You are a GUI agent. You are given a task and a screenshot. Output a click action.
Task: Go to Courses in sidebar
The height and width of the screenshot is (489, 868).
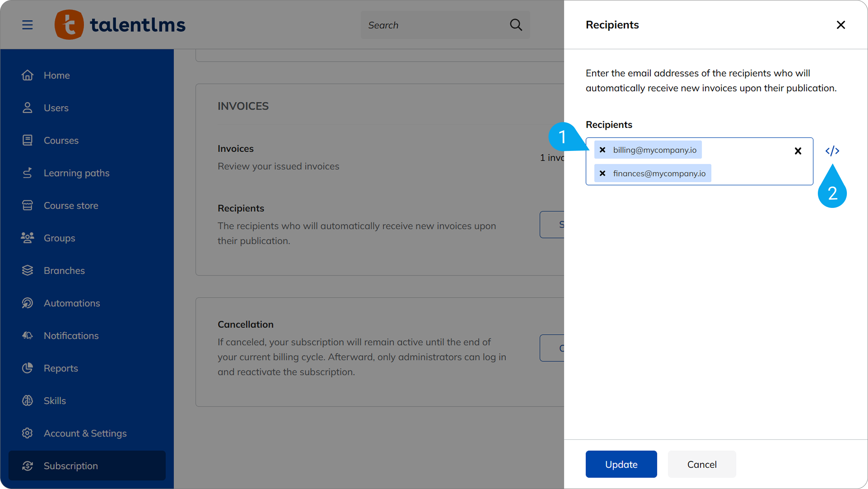(x=61, y=140)
